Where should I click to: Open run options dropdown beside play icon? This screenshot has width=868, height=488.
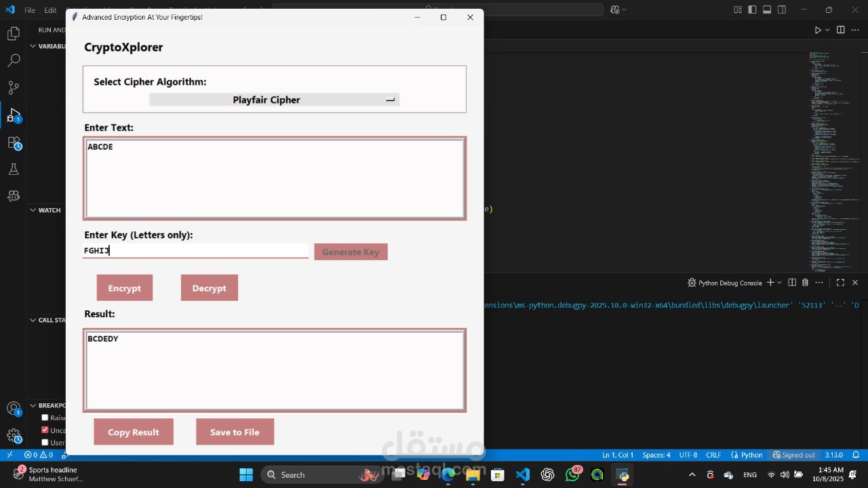(x=827, y=30)
